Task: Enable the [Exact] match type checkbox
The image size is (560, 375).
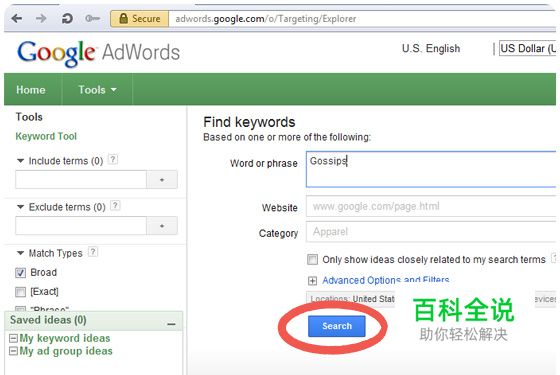Action: click(20, 292)
